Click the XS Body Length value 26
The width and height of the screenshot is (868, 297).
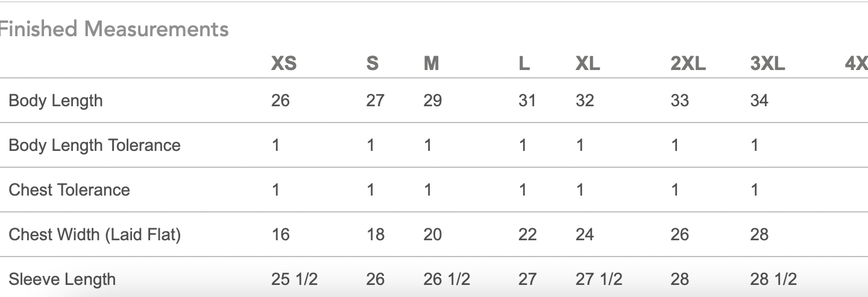coord(280,100)
